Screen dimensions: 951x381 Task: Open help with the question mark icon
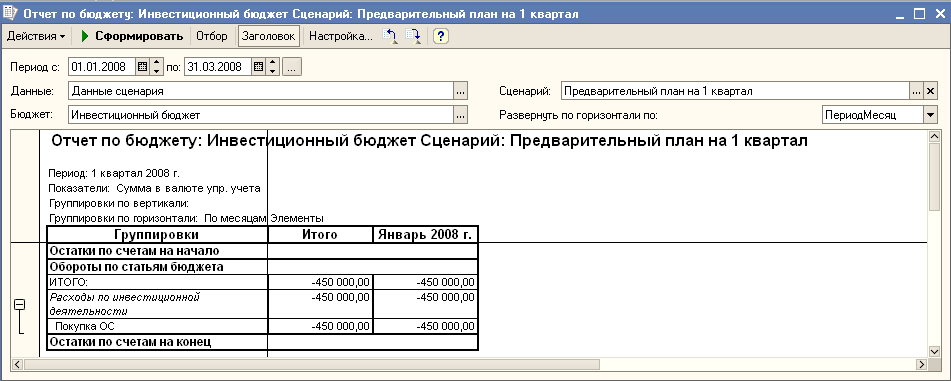tap(441, 36)
